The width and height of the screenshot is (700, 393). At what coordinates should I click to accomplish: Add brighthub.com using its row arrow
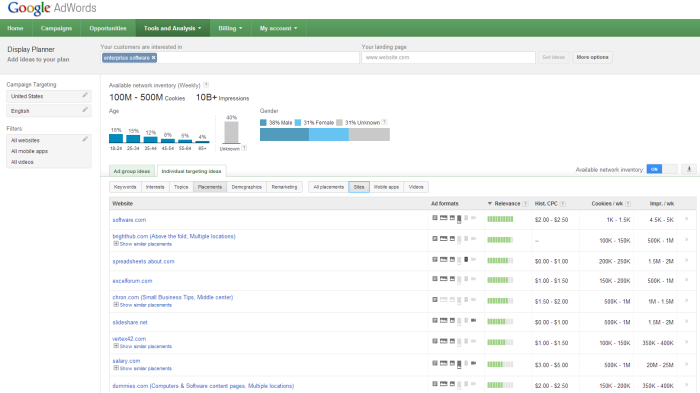point(687,240)
